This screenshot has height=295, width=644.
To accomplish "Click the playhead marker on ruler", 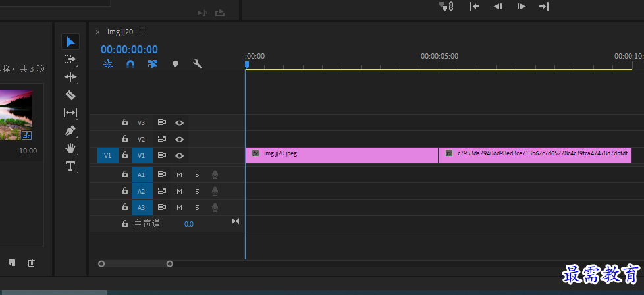I will [247, 65].
